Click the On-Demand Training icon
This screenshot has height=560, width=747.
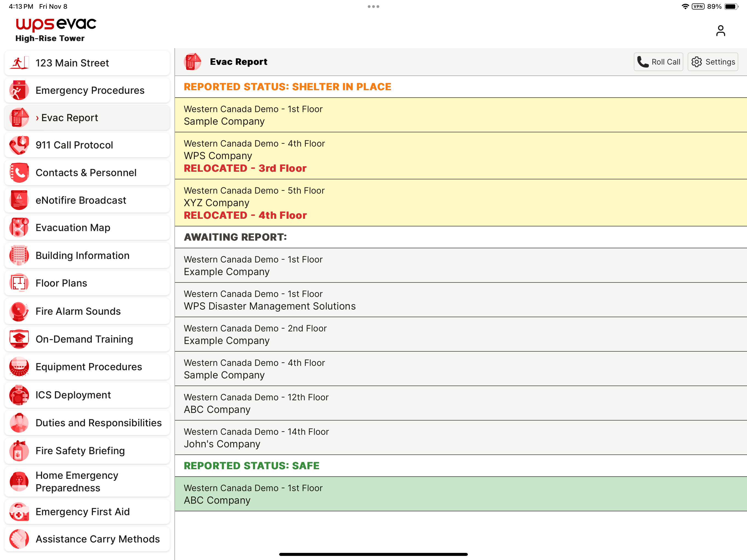tap(19, 339)
